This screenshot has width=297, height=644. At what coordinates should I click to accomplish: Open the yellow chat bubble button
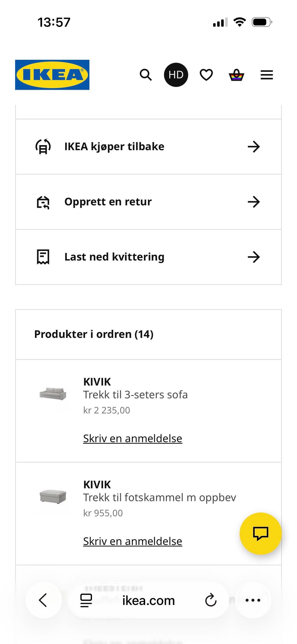[260, 534]
